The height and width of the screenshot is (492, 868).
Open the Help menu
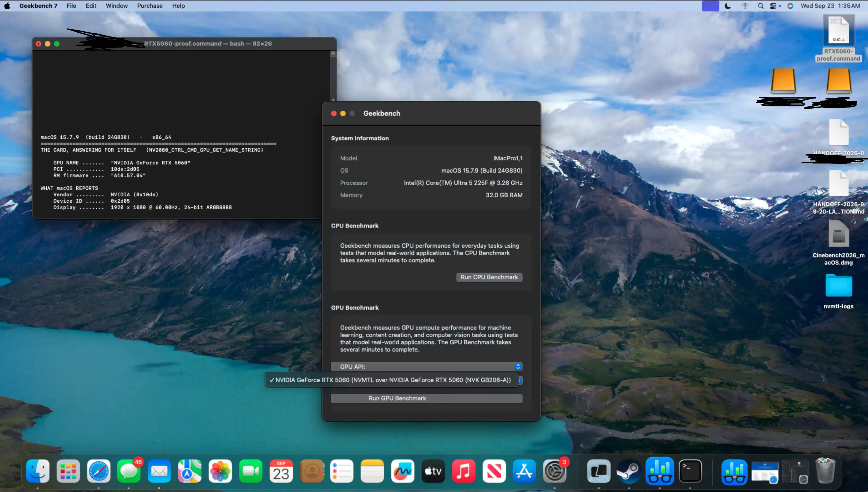tap(178, 6)
